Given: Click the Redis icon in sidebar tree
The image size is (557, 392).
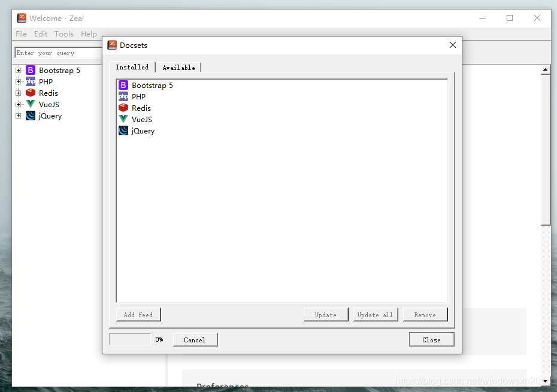Looking at the screenshot, I should [x=31, y=93].
